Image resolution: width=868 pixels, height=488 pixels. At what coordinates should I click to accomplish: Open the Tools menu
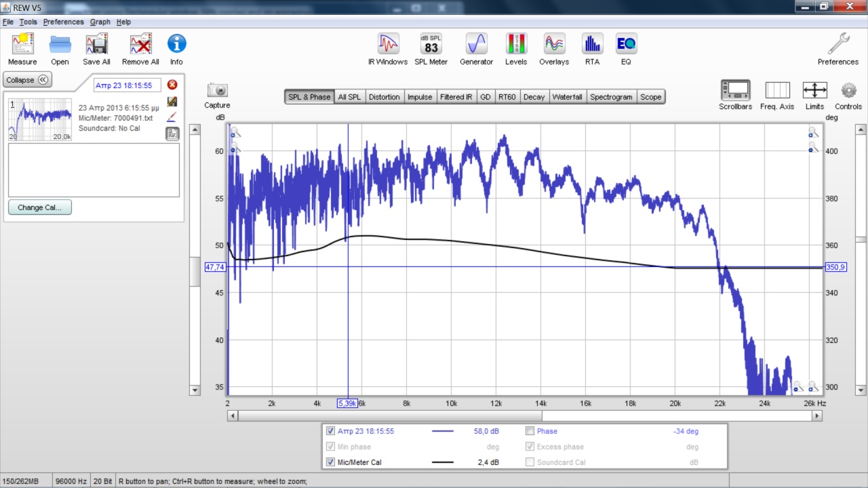click(28, 22)
